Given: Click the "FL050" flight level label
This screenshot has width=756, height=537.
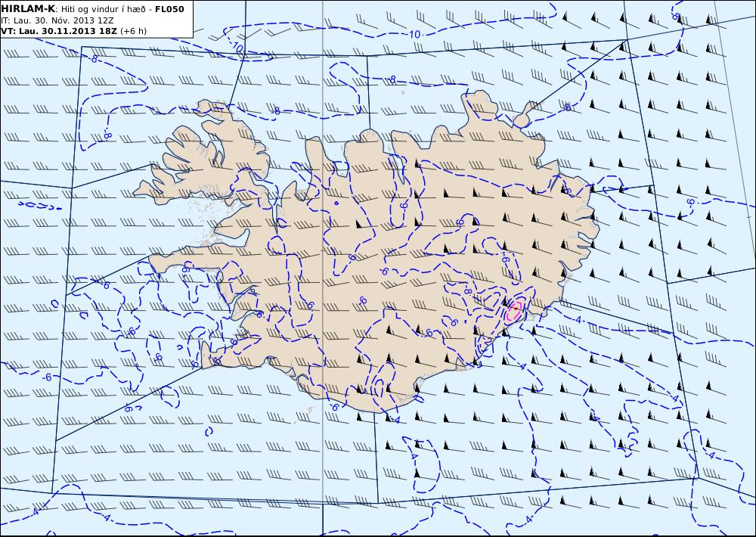Looking at the screenshot, I should point(169,9).
